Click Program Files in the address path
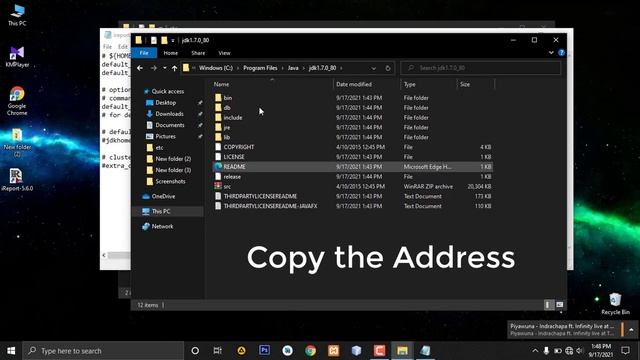Viewport: 640px width, 360px height. (260, 68)
